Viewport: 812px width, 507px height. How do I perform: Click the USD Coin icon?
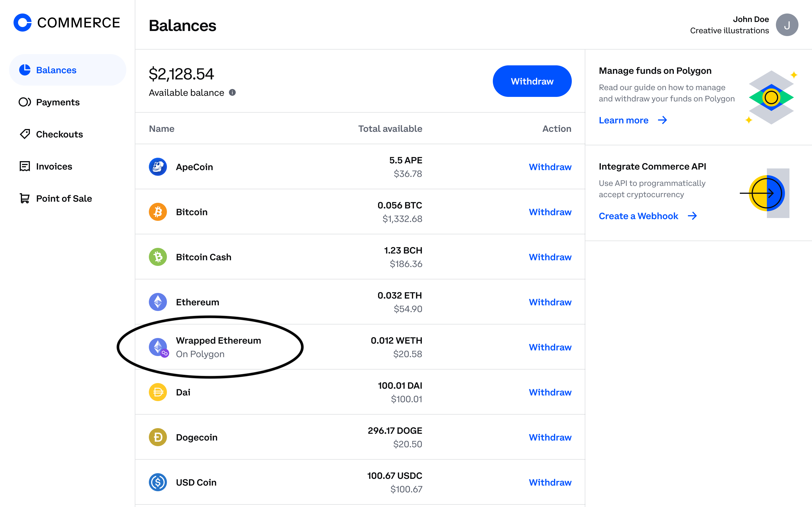[158, 482]
